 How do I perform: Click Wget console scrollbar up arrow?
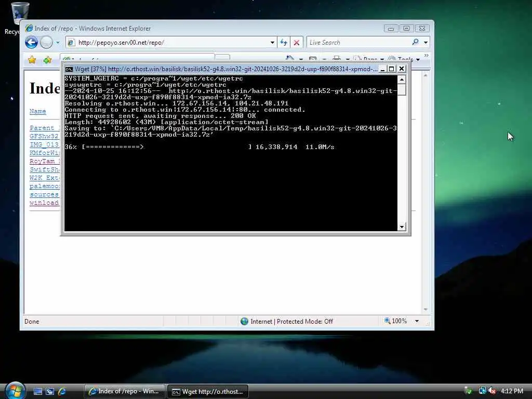(402, 79)
